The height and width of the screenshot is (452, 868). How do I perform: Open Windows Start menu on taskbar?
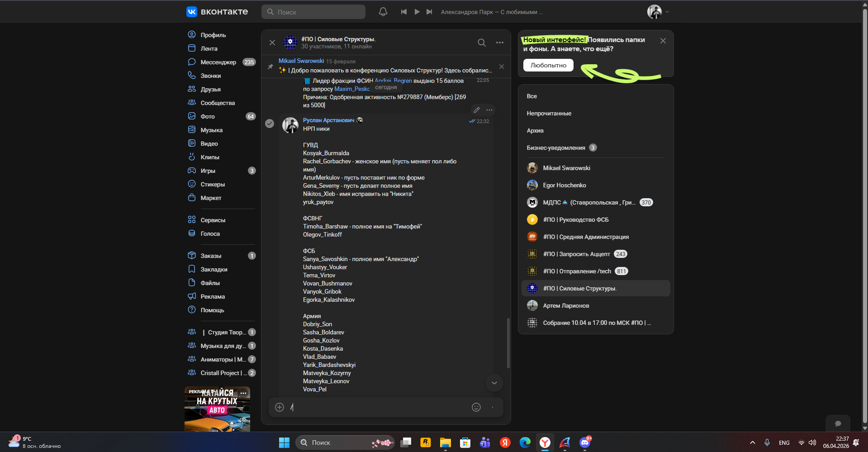284,442
